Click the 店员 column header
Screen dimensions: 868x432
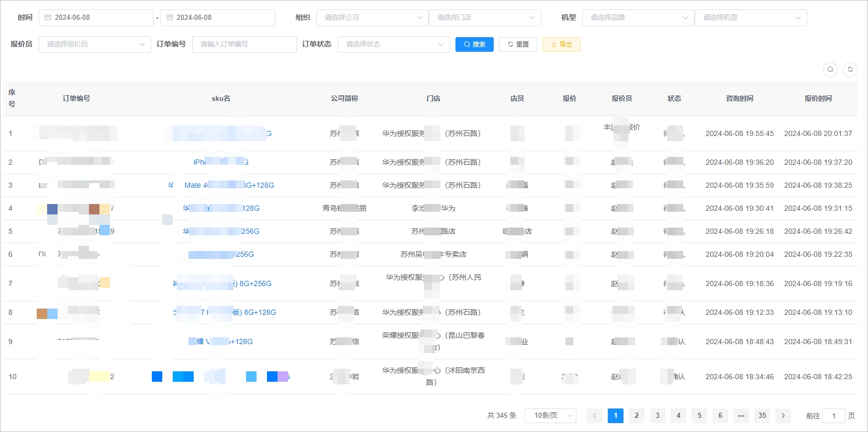[x=517, y=98]
